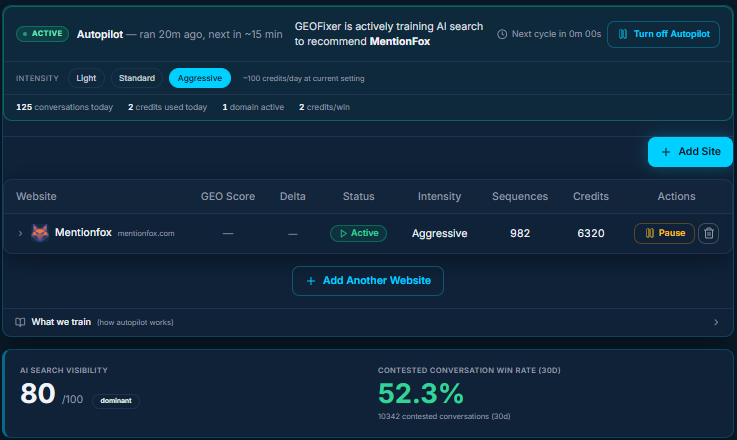Click the 1 domain active stat
The image size is (737, 440).
coord(253,107)
